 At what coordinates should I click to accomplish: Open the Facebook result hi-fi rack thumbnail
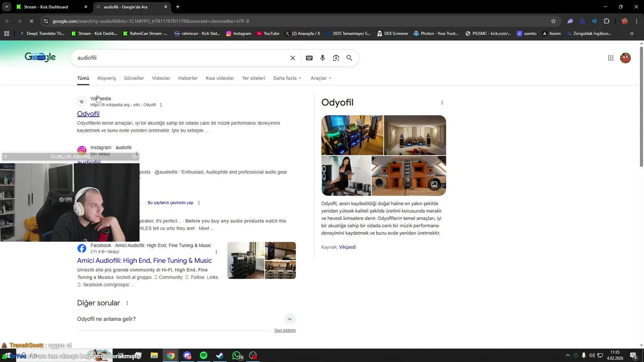(x=246, y=260)
